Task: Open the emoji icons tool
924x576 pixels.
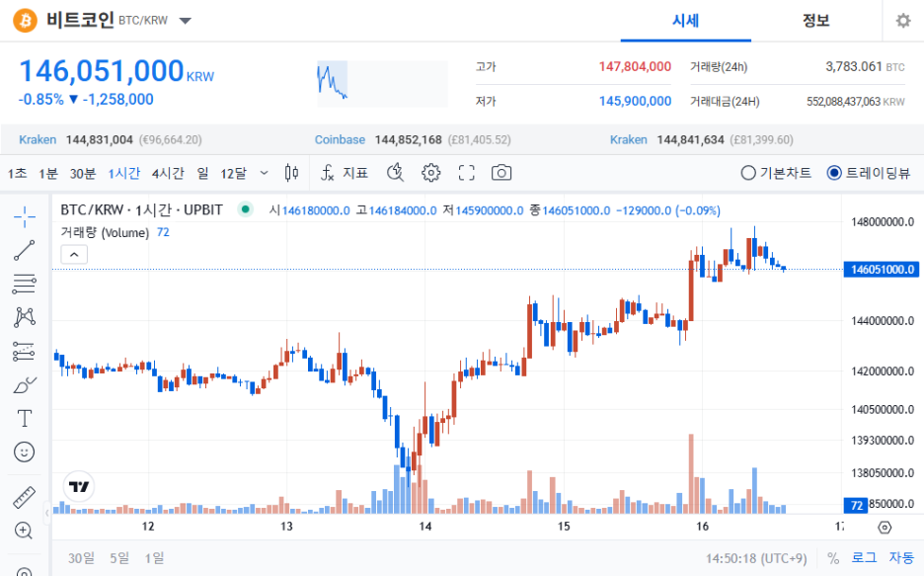Action: (24, 453)
